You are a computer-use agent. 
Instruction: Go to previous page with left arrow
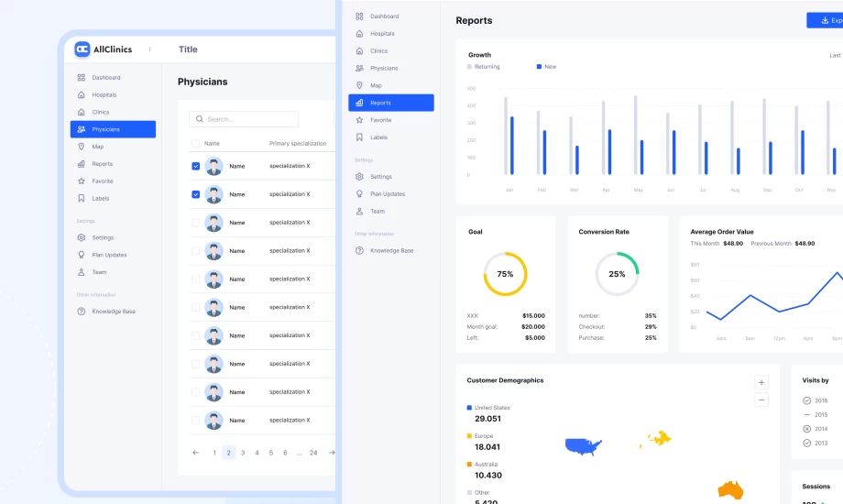[x=196, y=453]
